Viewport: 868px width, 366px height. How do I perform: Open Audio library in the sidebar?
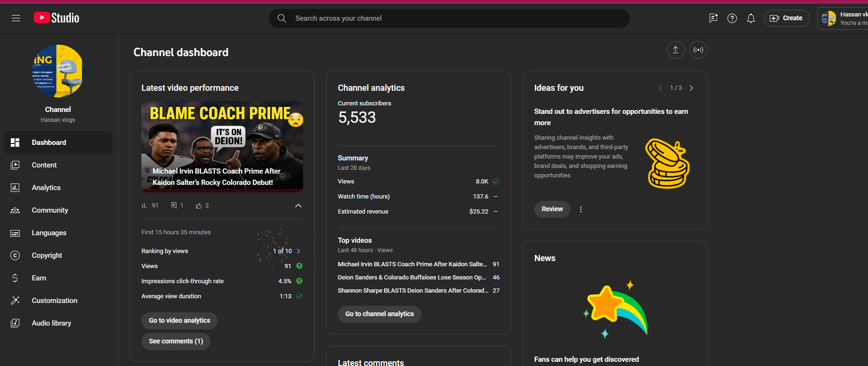[x=58, y=323]
